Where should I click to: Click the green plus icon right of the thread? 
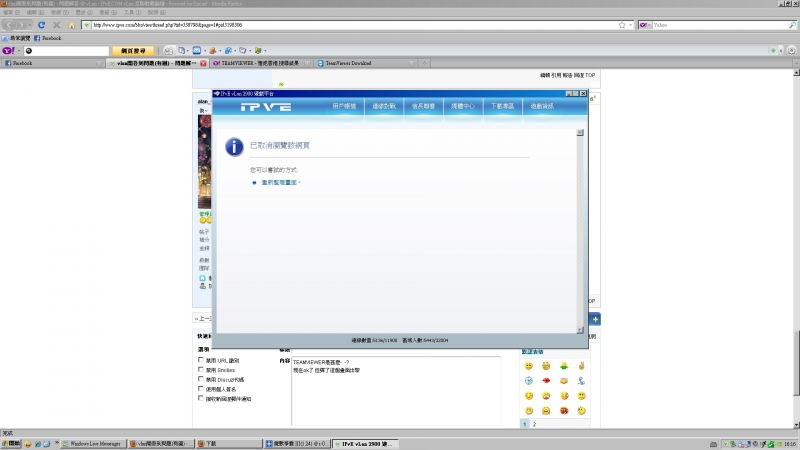(x=595, y=319)
